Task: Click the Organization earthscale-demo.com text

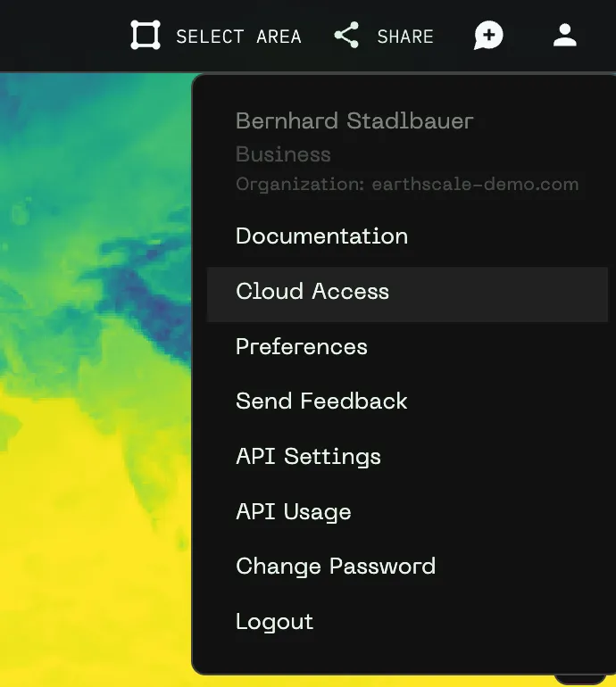Action: coord(407,185)
